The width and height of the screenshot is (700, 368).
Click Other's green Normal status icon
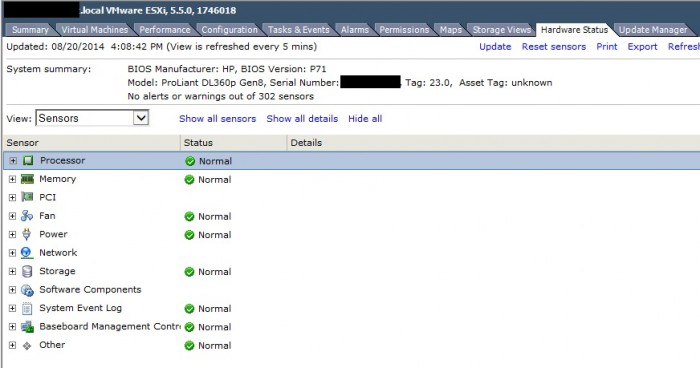click(189, 346)
